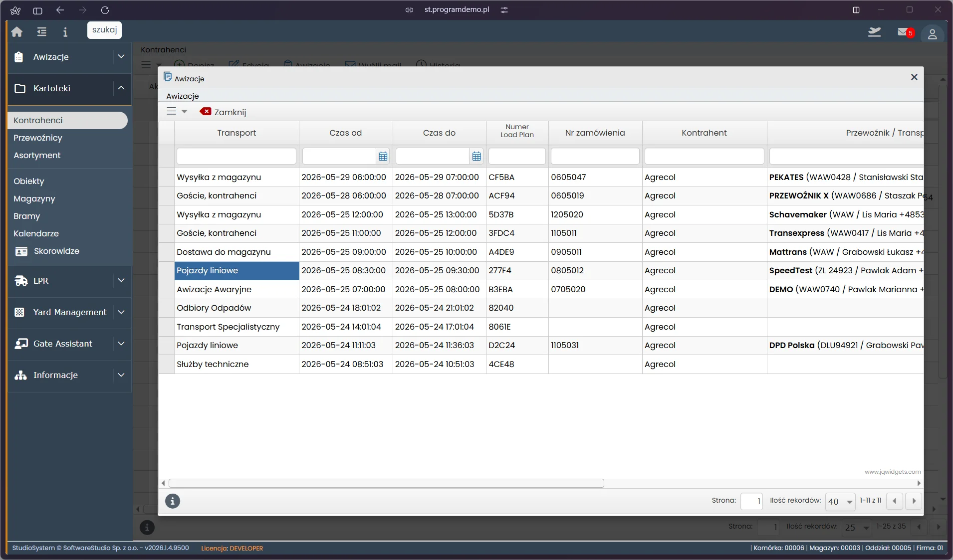Viewport: 953px width, 560px height.
Task: Open the browser split view icon
Action: click(856, 10)
